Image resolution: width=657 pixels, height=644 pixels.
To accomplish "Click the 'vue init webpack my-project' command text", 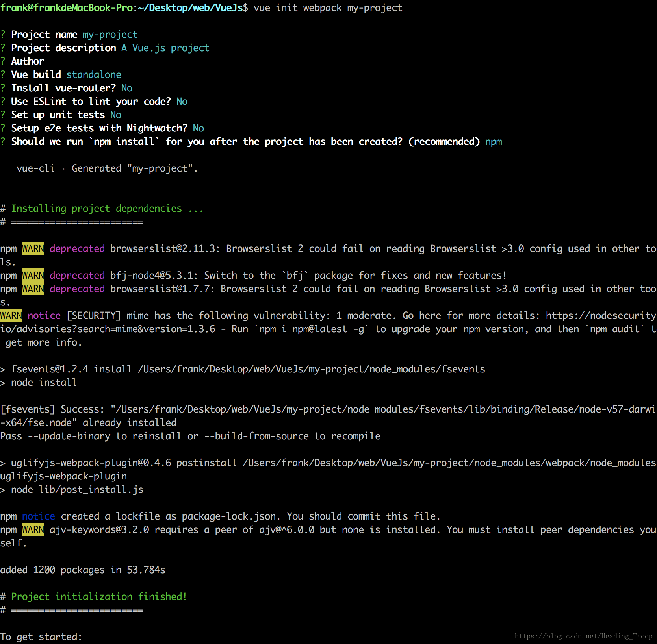I will pyautogui.click(x=328, y=8).
